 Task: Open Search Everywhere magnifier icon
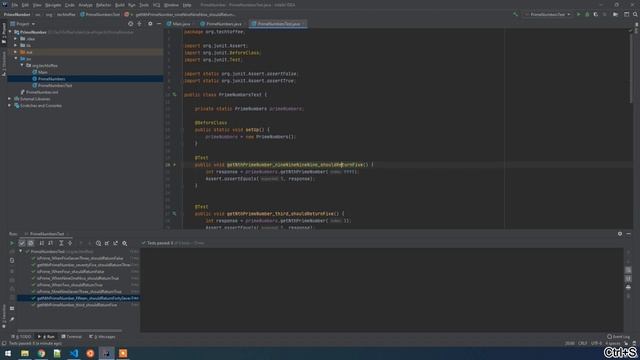(635, 14)
